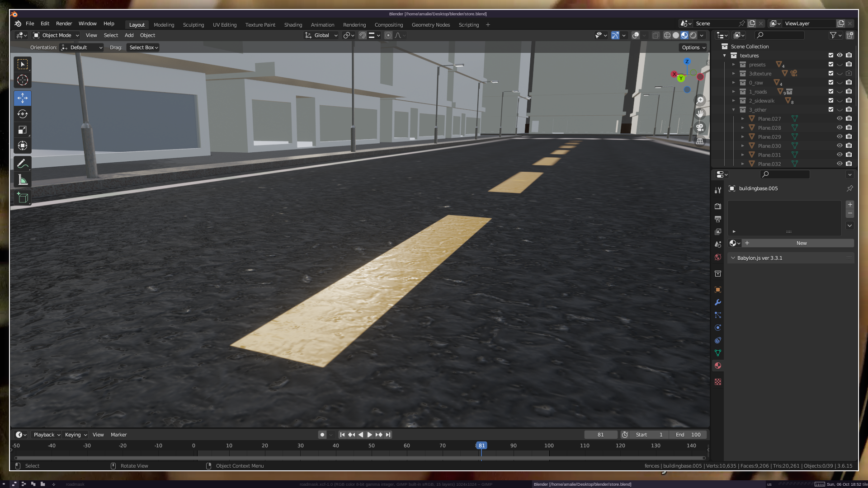Collapse the 3_other collection
This screenshot has width=868, height=488.
coord(734,110)
